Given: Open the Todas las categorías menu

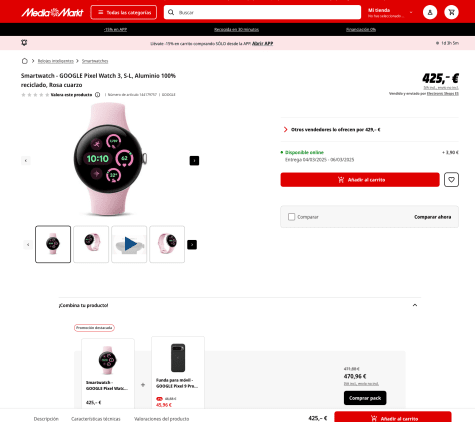Looking at the screenshot, I should (x=124, y=13).
